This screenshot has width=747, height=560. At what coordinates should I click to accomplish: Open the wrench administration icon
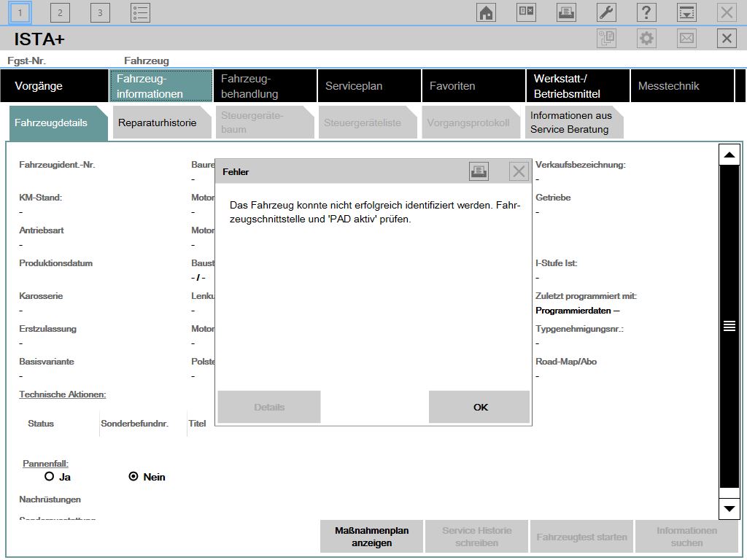coord(606,12)
